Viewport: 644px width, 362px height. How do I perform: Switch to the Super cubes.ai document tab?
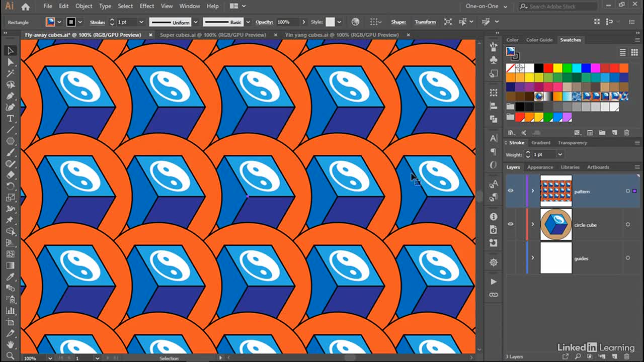click(x=213, y=35)
